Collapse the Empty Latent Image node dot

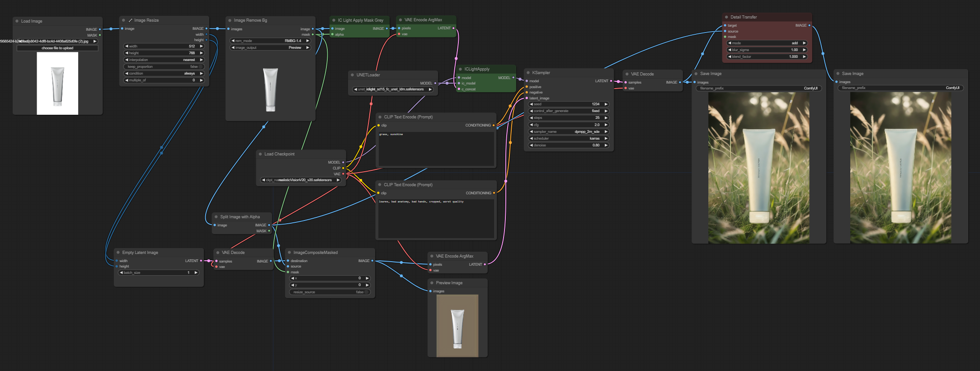coord(118,253)
